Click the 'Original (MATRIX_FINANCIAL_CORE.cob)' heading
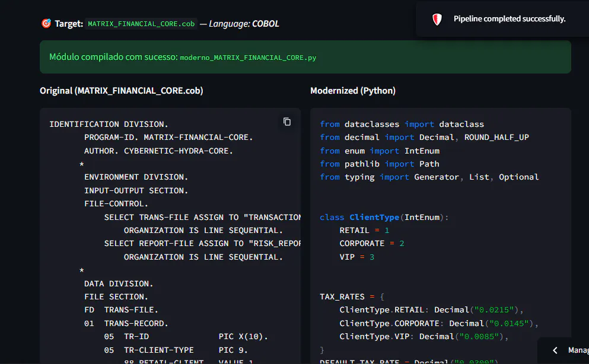The height and width of the screenshot is (364, 589). (122, 91)
